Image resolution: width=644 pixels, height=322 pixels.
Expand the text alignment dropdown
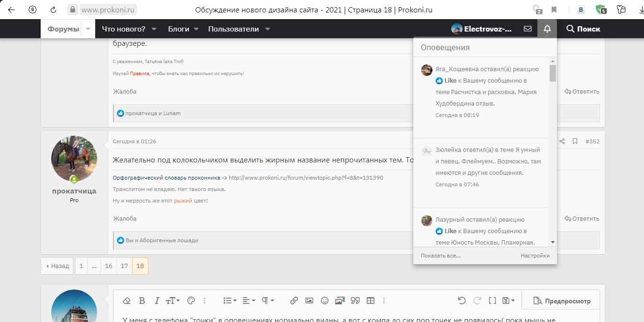click(249, 301)
